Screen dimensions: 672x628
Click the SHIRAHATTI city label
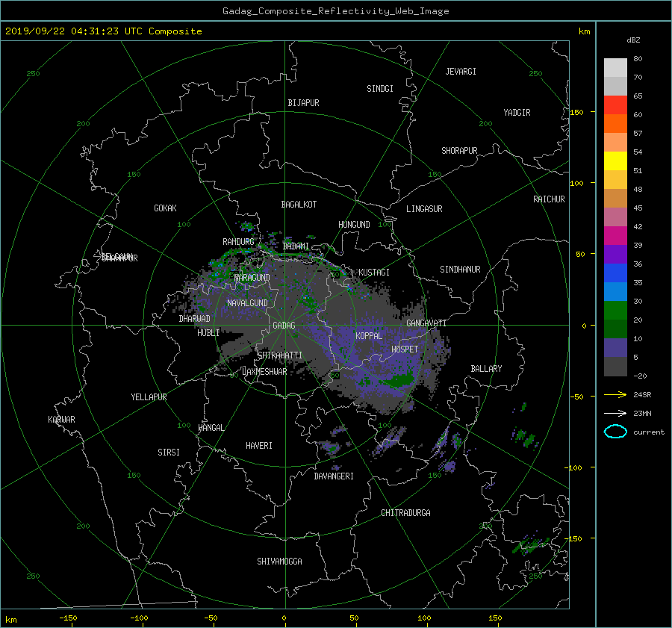tap(280, 355)
